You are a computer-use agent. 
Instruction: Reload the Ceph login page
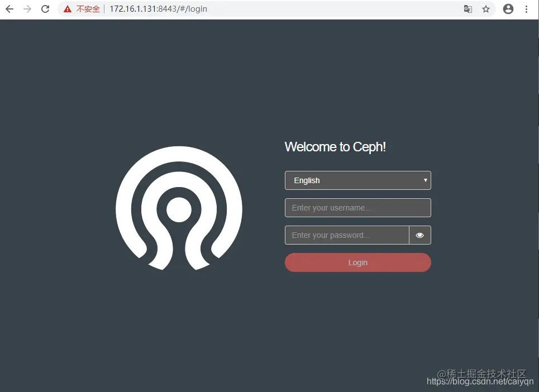[45, 9]
